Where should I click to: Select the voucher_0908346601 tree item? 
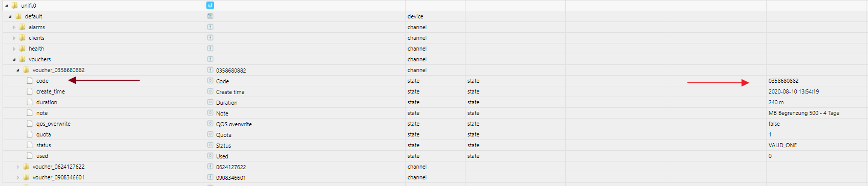pyautogui.click(x=58, y=177)
